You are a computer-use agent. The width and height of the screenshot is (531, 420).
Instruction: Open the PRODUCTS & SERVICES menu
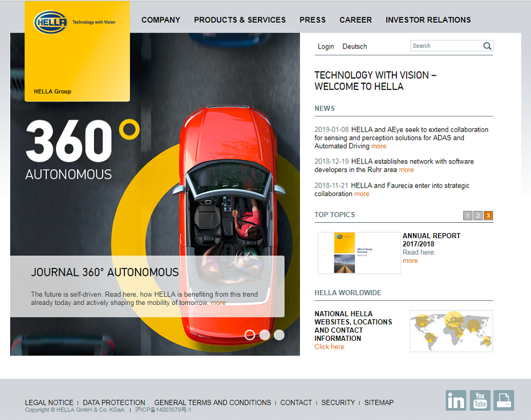pos(240,20)
